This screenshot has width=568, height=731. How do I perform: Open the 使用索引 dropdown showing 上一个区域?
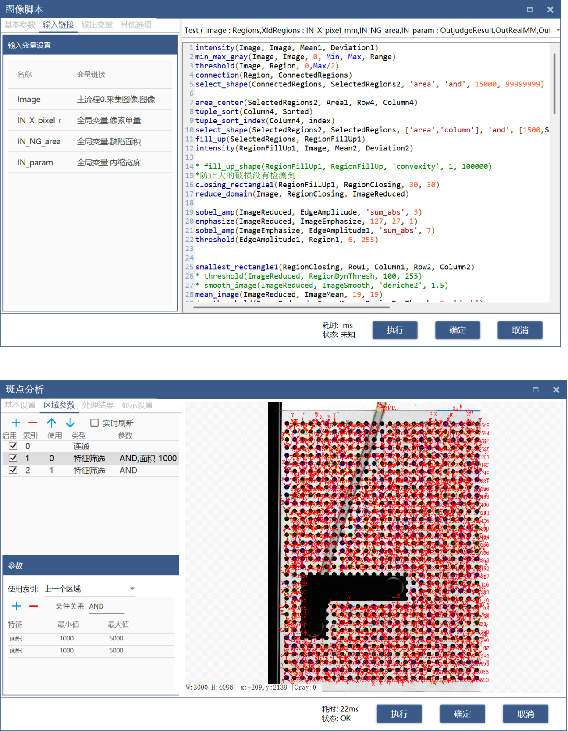[90, 589]
